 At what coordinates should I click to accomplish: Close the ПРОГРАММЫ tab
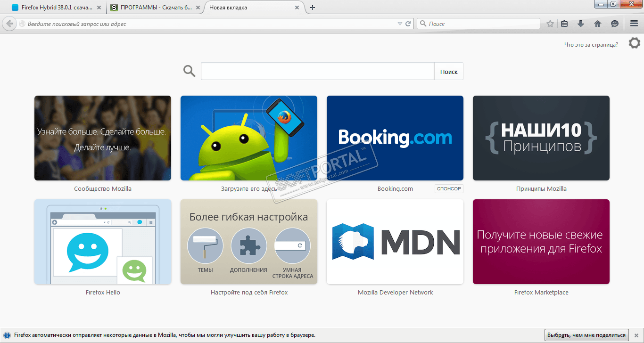pos(198,8)
